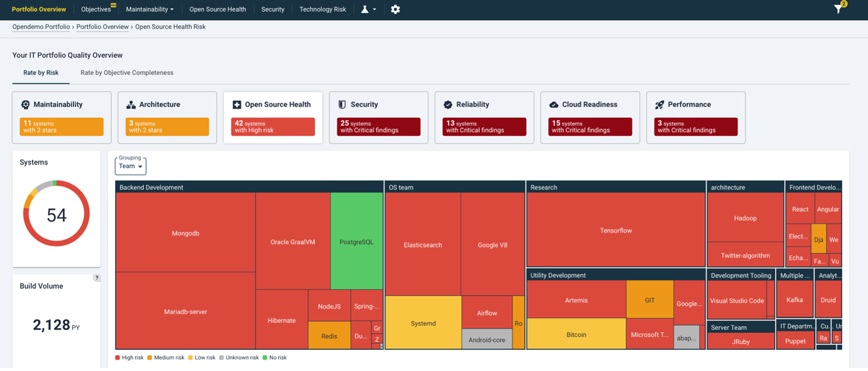Click the Architecture card icon

(x=131, y=104)
